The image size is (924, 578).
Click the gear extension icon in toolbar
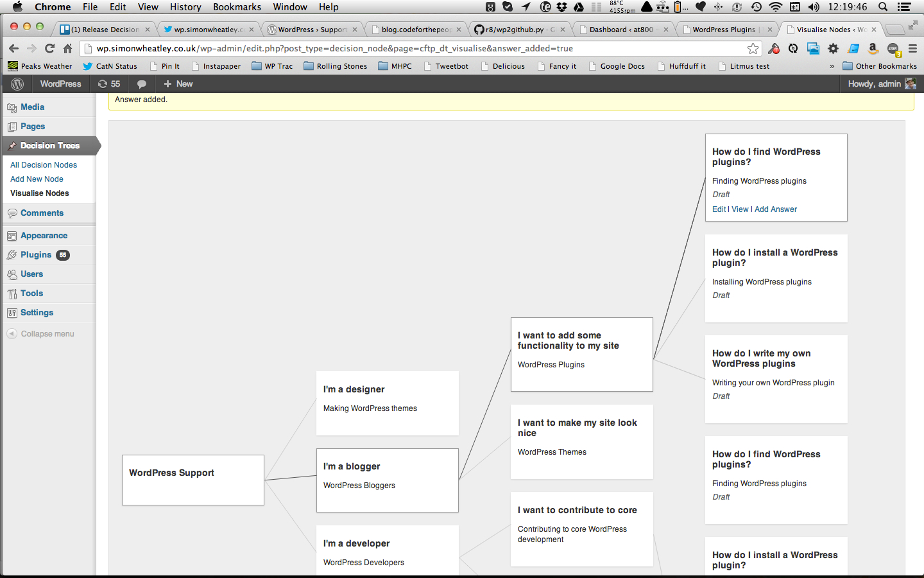click(833, 48)
